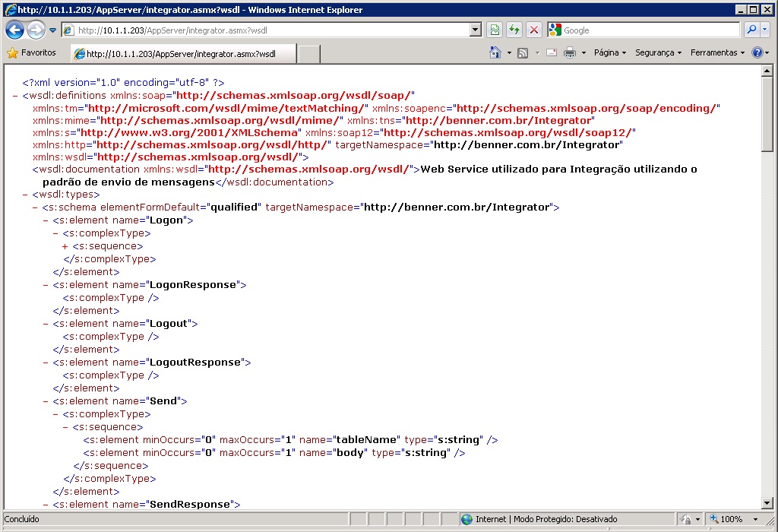The height and width of the screenshot is (532, 778).
Task: Click the RSS feeds icon
Action: tap(523, 52)
